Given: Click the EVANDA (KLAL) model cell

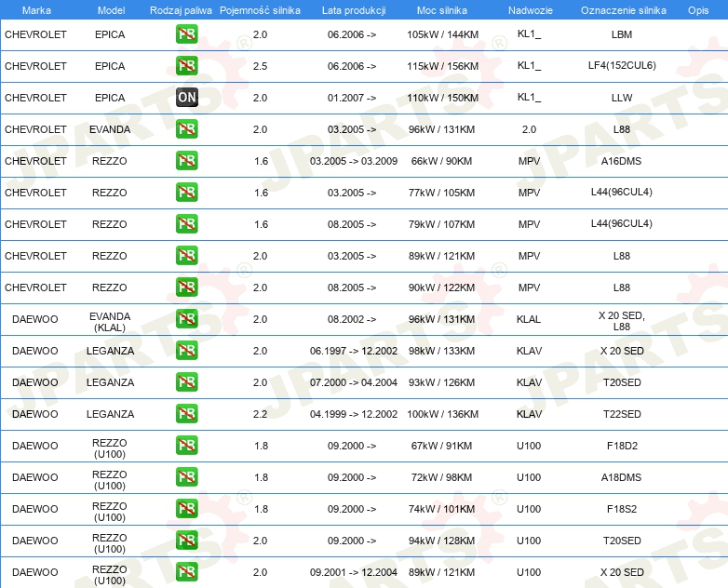Looking at the screenshot, I should [x=110, y=322].
